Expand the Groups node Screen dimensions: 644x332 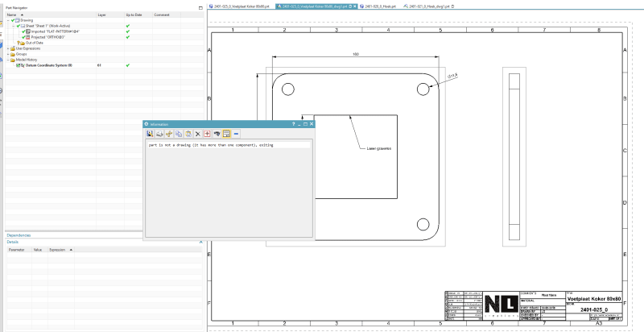tap(8, 54)
